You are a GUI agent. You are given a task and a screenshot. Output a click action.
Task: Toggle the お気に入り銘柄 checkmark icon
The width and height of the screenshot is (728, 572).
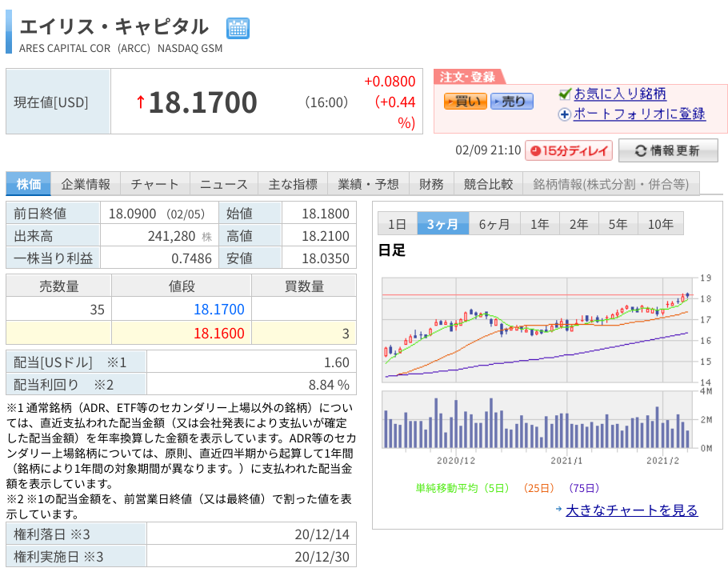point(565,94)
